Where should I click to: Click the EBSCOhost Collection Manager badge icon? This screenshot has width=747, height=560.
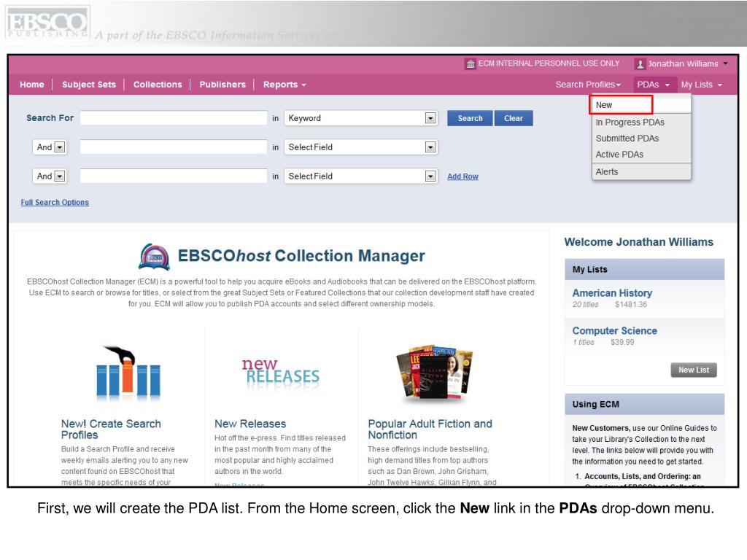click(154, 257)
